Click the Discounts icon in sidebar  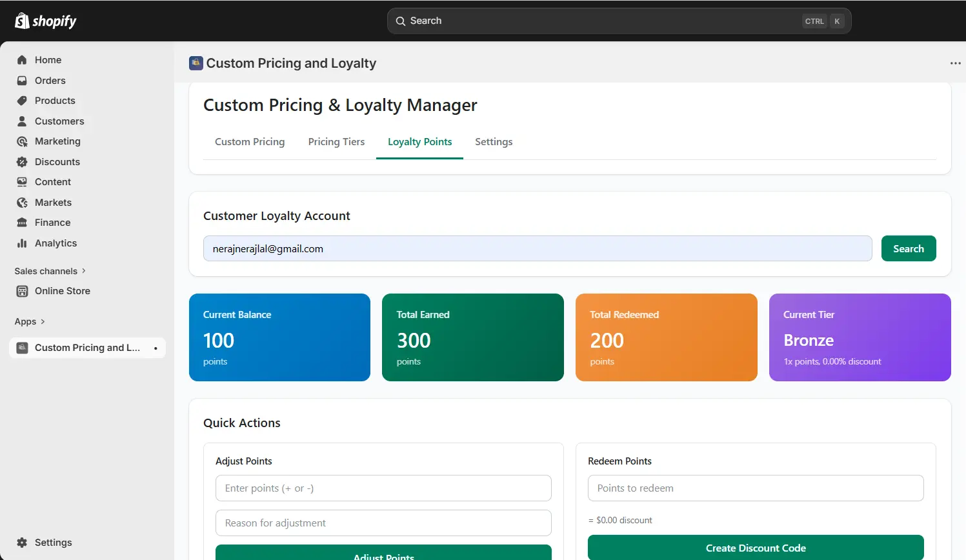click(x=21, y=161)
